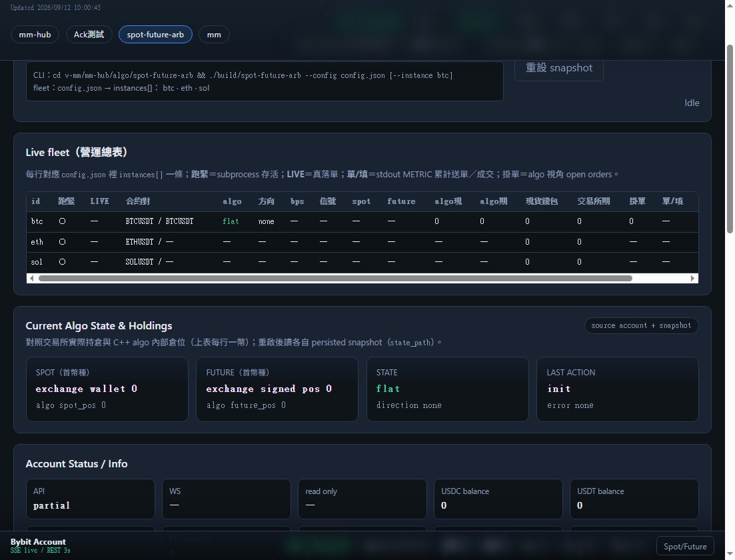Click the exchange wallet 0 value

coord(86,389)
